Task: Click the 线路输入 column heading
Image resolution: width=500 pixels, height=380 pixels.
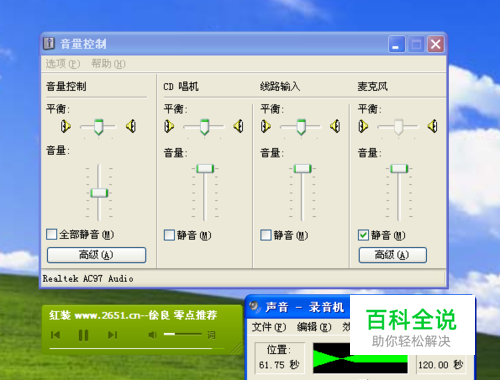Action: click(x=280, y=87)
